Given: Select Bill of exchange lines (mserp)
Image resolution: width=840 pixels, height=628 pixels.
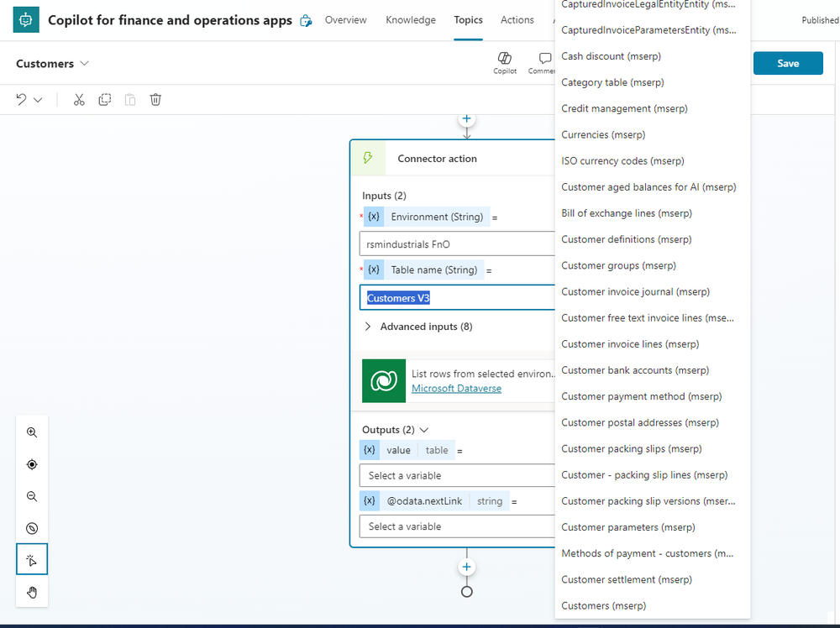Looking at the screenshot, I should coord(653,213).
